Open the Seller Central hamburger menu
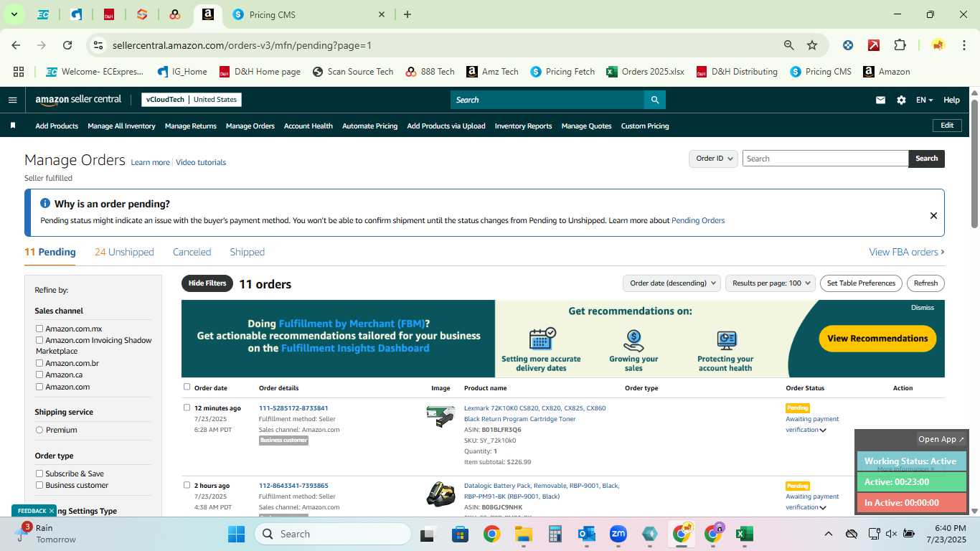980x551 pixels. 12,100
